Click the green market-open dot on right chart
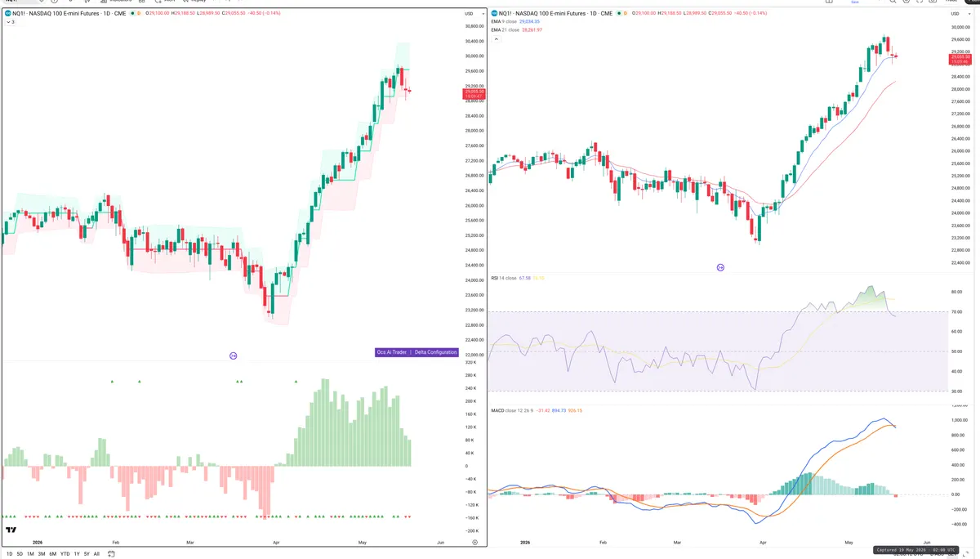 click(x=617, y=13)
